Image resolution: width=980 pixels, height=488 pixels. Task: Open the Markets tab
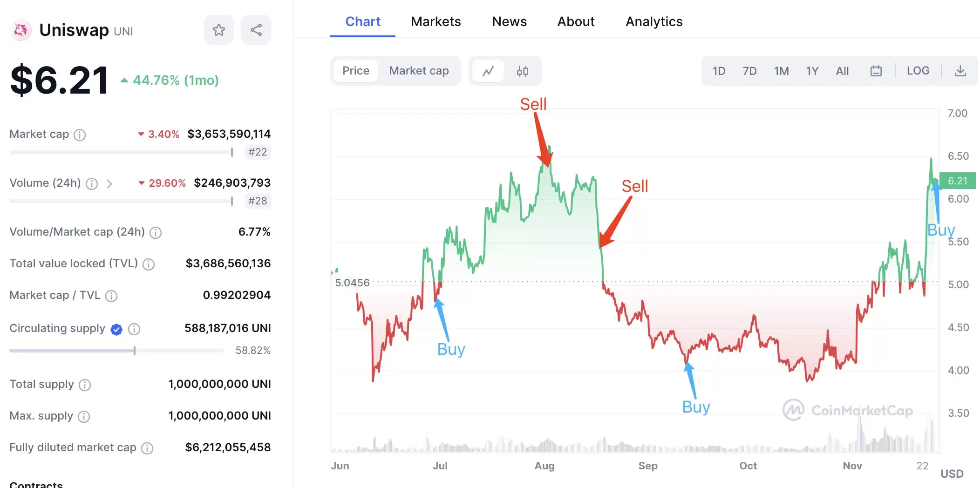tap(436, 22)
